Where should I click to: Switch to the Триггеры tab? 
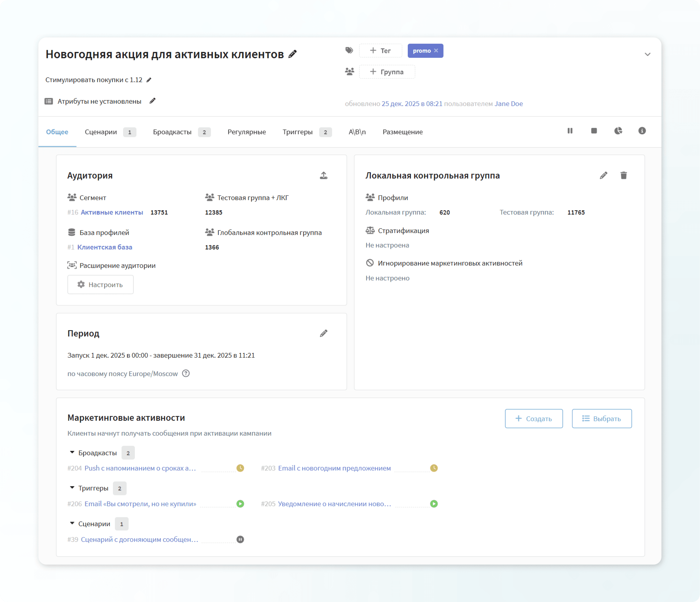tap(298, 132)
